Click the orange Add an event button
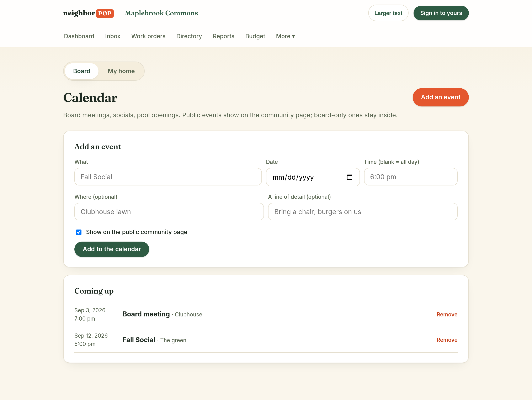 pos(441,97)
